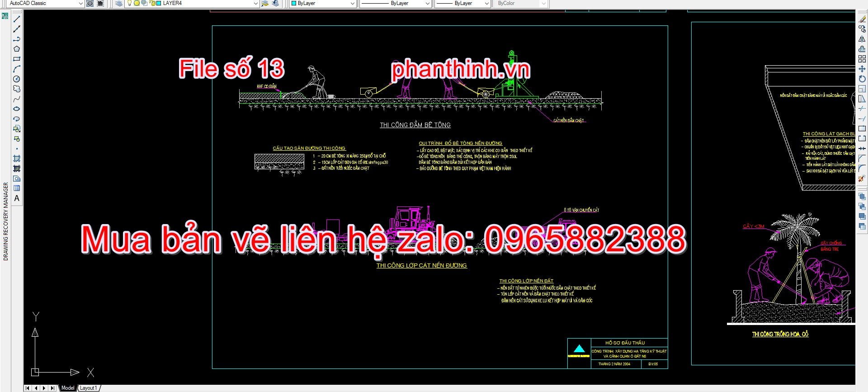
Task: Open Workspace Settings gear icon
Action: (90, 3)
